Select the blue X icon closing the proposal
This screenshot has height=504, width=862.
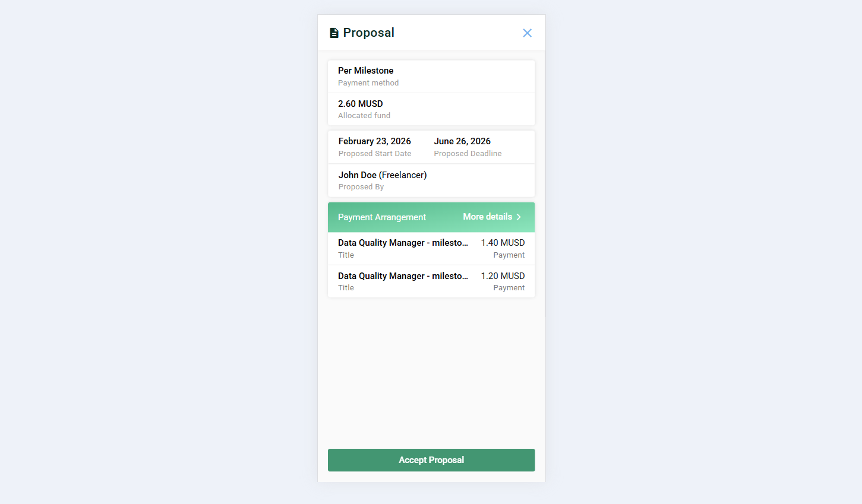coord(527,33)
